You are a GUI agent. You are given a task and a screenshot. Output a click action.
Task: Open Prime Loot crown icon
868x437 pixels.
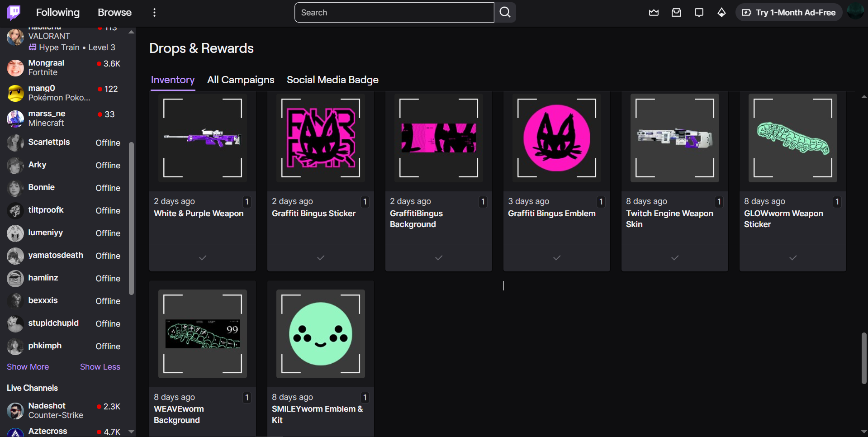click(654, 13)
